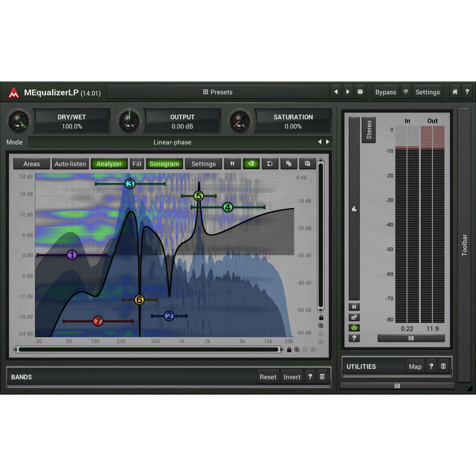Select EQ band node 1
Image resolution: width=476 pixels, height=476 pixels.
[72, 255]
